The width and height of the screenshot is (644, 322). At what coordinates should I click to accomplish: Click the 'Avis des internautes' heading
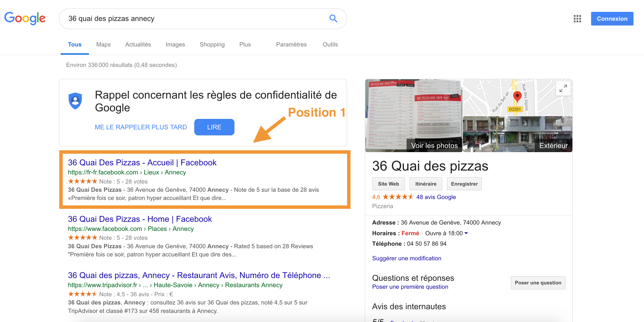[x=409, y=306]
